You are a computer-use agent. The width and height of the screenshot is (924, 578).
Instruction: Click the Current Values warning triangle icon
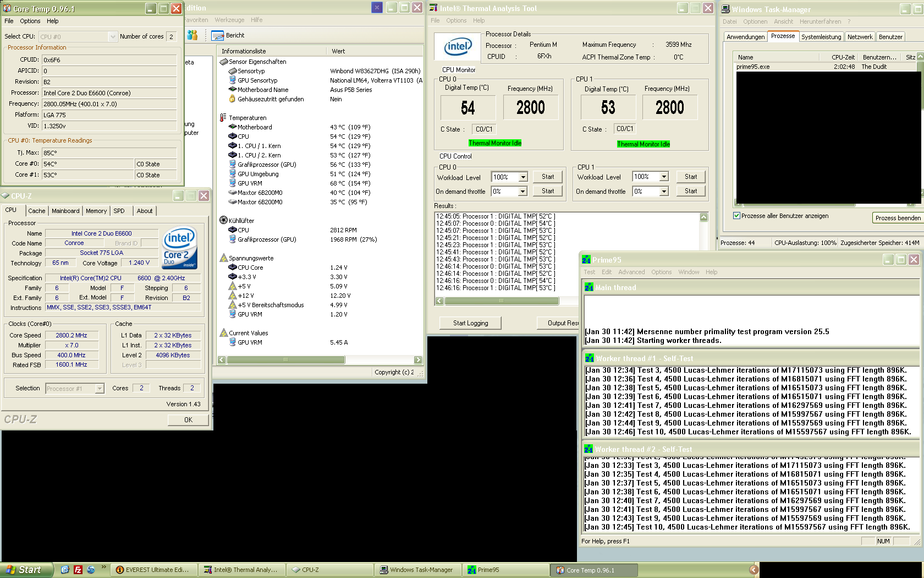click(x=224, y=333)
